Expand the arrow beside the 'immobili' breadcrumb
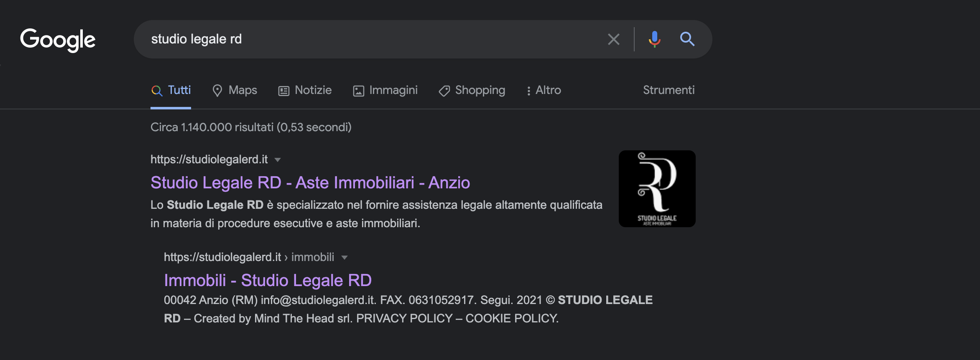Image resolution: width=980 pixels, height=360 pixels. (x=345, y=258)
